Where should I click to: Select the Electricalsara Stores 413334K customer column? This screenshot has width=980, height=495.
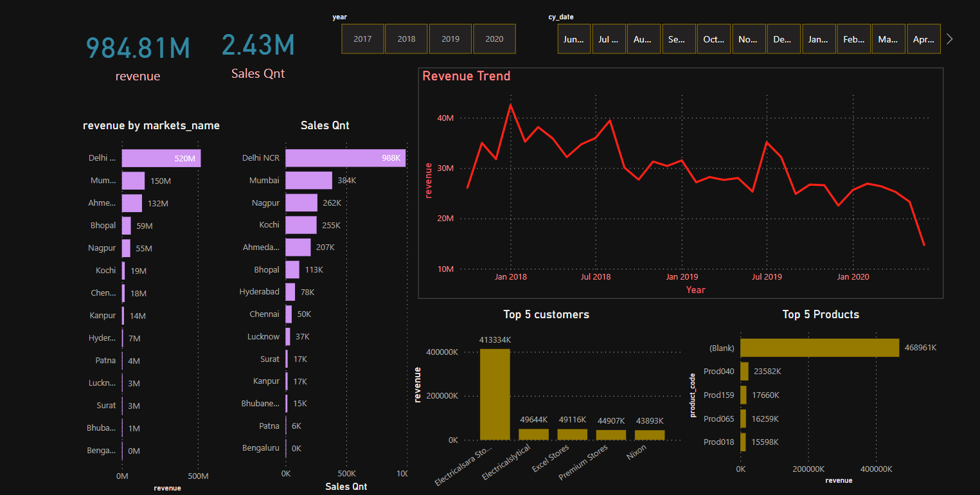[495, 395]
